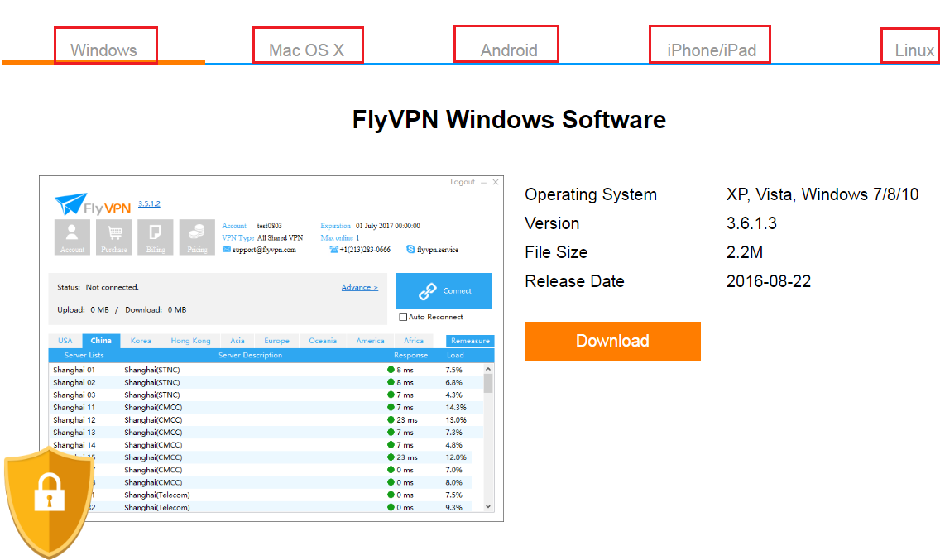Click the Server Description column header
Image resolution: width=940 pixels, height=560 pixels.
click(x=250, y=356)
